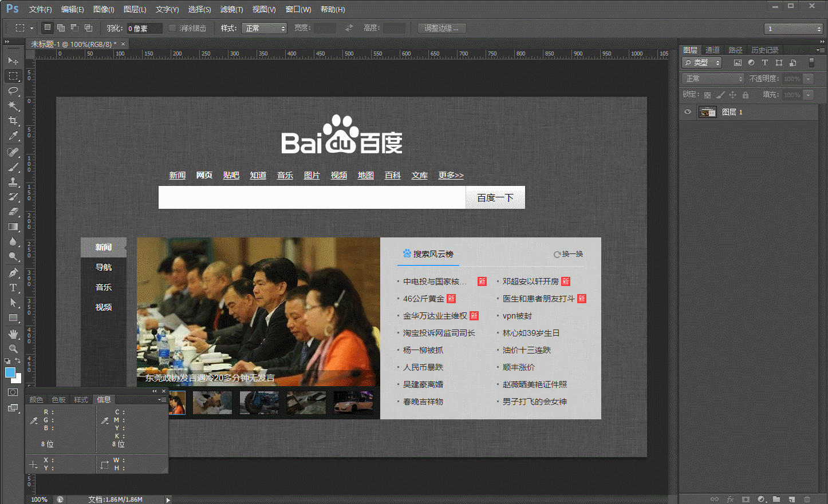Viewport: 828px width, 504px height.
Task: Close the 未标题-1 document tab
Action: pos(123,44)
